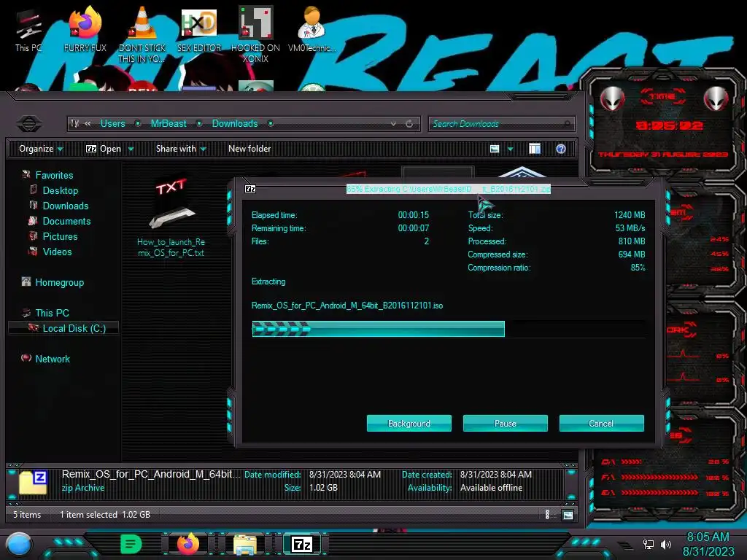Image resolution: width=747 pixels, height=560 pixels.
Task: Open Desktop in navigation pane
Action: click(x=60, y=190)
